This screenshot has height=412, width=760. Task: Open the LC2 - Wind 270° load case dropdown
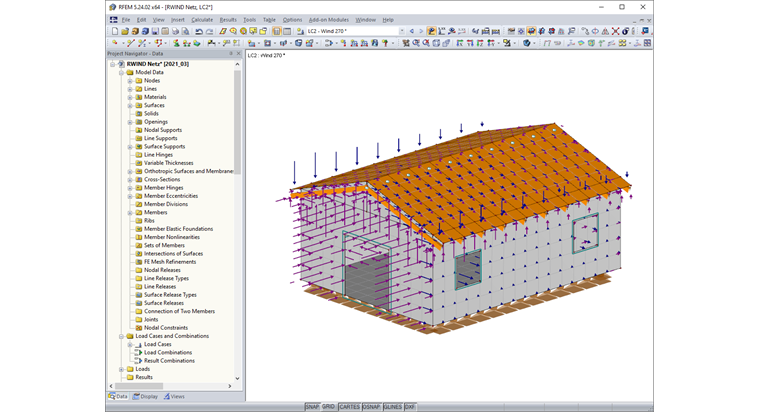(x=401, y=31)
